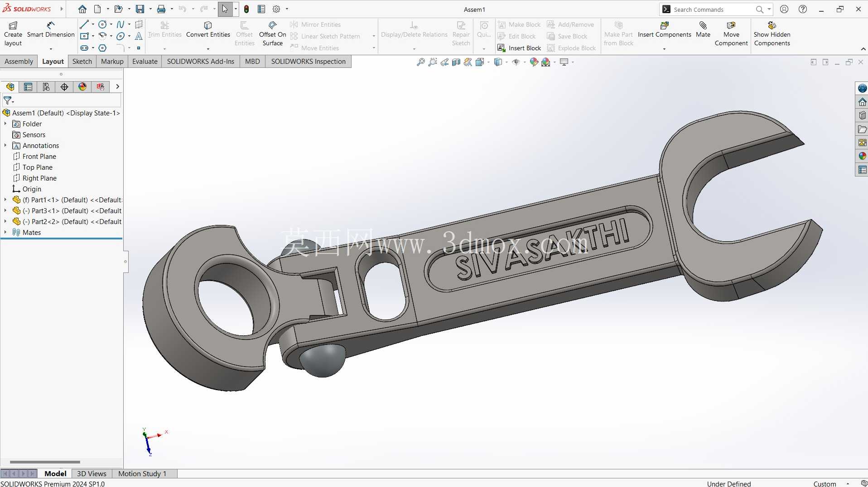Click Insert Components button
The width and height of the screenshot is (868, 487).
click(x=664, y=30)
